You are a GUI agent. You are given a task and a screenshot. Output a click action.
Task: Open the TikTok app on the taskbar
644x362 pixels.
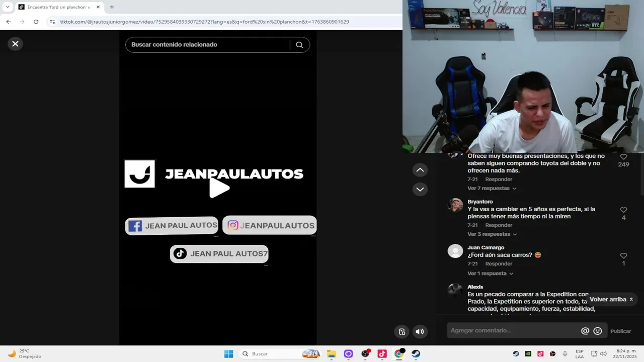(x=382, y=354)
